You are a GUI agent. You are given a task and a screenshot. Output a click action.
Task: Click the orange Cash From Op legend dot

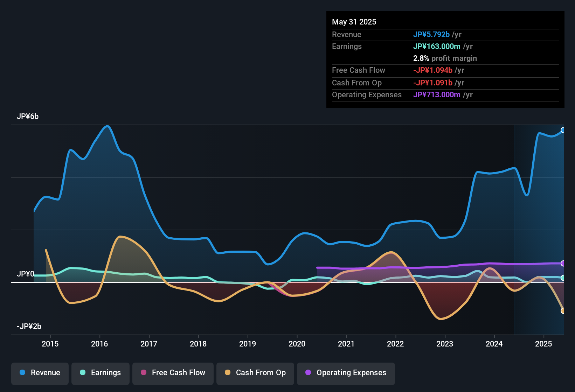pos(228,372)
